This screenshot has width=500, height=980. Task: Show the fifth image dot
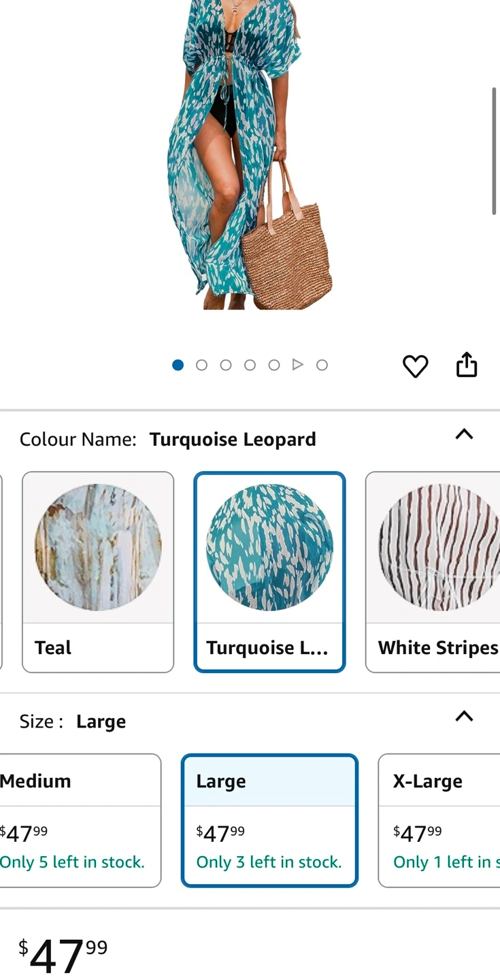click(274, 365)
